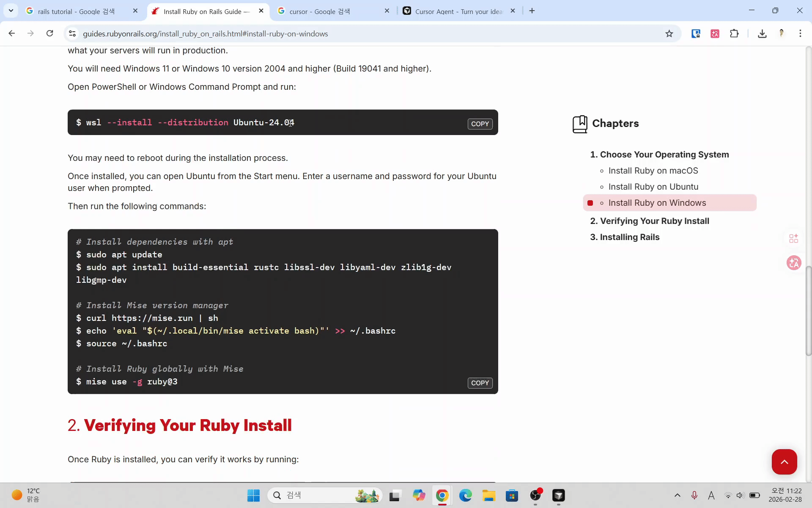Copy the wsl install command
Screen dimensions: 812x508
tap(480, 124)
